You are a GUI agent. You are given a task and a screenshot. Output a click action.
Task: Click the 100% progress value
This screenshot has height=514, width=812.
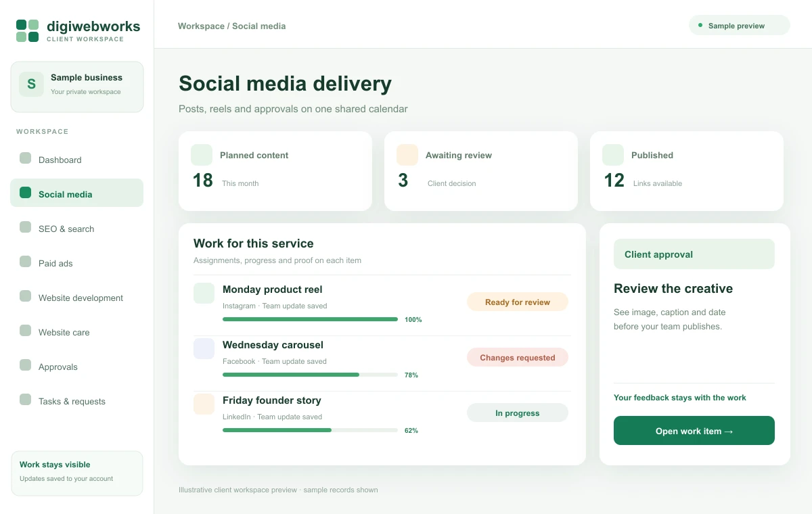point(413,320)
